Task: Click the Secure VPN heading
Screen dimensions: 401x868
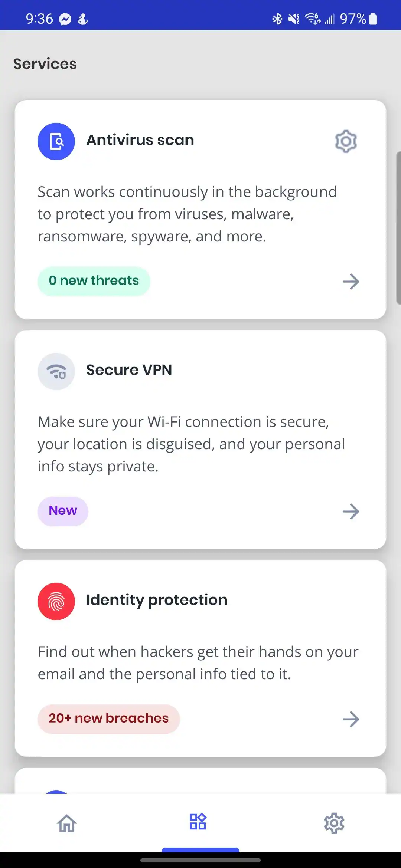Action: pyautogui.click(x=129, y=370)
